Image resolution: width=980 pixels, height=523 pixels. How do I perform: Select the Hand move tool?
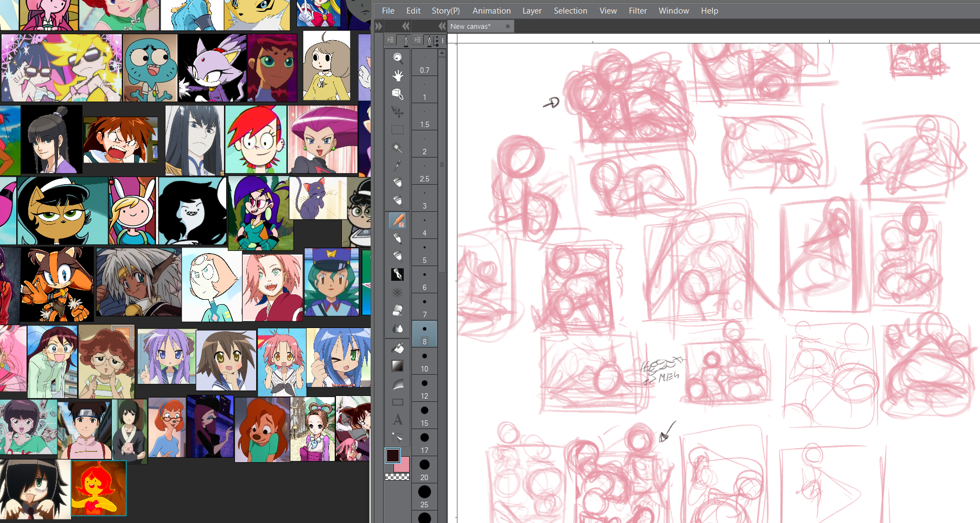[x=398, y=75]
